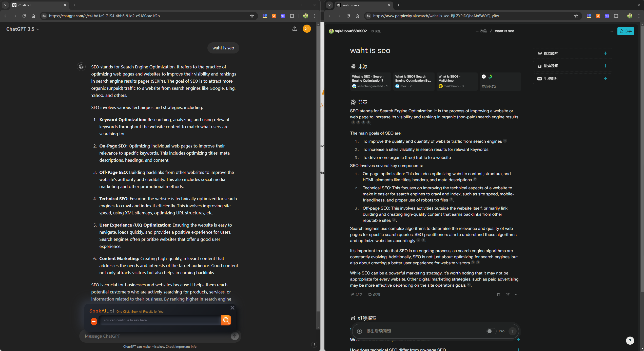644x351 pixels.
Task: Close the 'waht is seo' browser tab
Action: (389, 5)
